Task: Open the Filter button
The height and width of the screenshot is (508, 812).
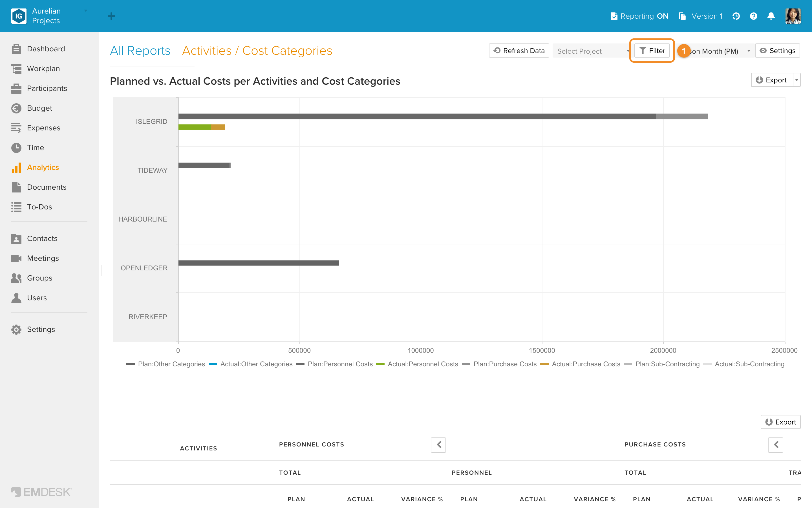Action: 652,51
